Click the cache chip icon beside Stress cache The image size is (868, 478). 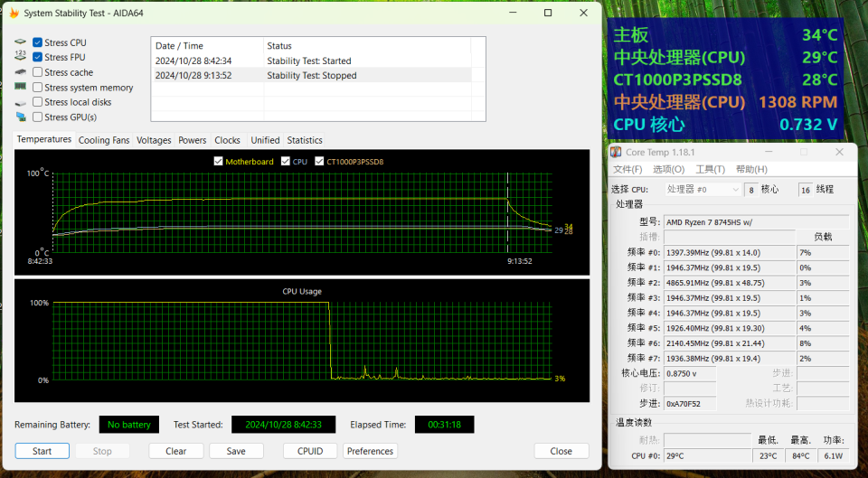tap(21, 72)
